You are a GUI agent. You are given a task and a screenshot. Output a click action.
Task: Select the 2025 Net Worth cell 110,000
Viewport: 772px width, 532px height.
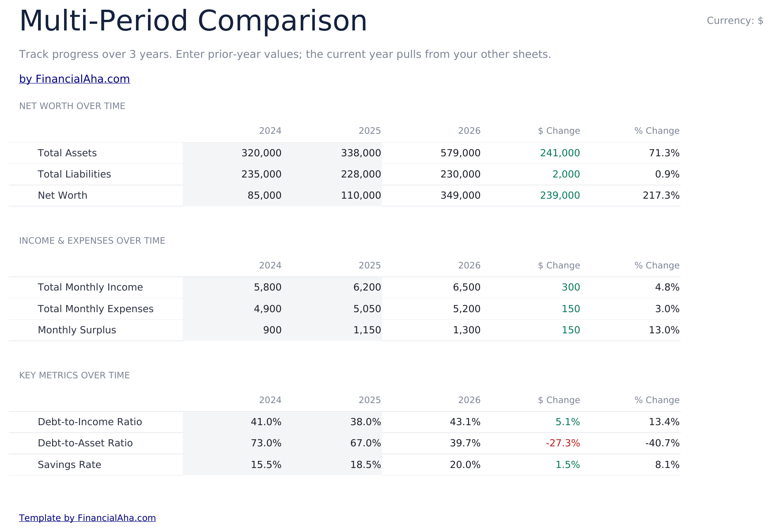click(x=361, y=196)
